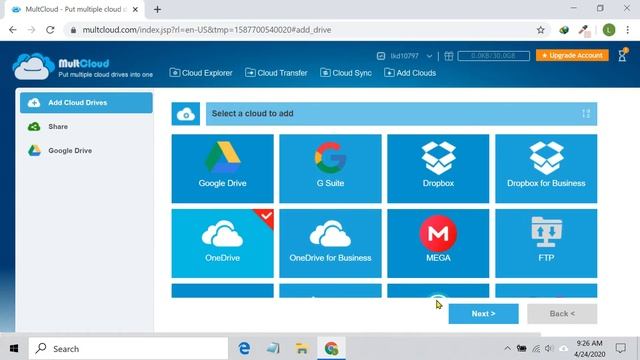Open Microsoft Edge from taskbar
640x360 pixels.
point(244,348)
